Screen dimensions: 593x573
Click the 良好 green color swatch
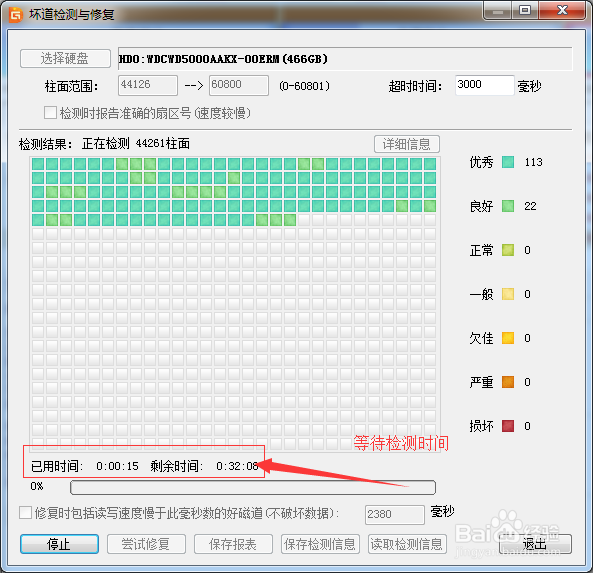click(508, 206)
